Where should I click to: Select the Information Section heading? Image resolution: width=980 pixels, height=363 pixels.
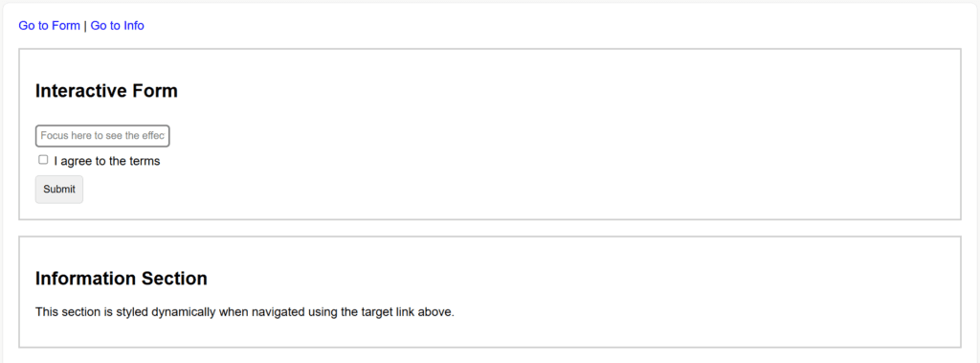[x=122, y=279]
